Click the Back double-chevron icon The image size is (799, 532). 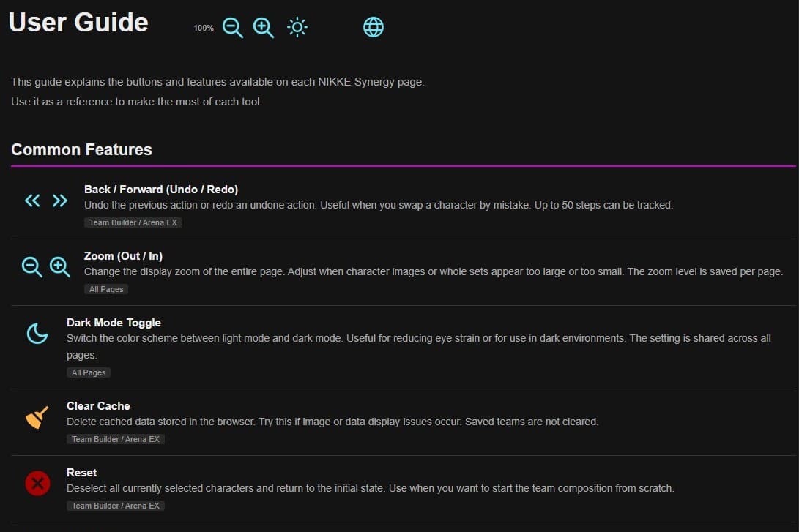pos(33,201)
